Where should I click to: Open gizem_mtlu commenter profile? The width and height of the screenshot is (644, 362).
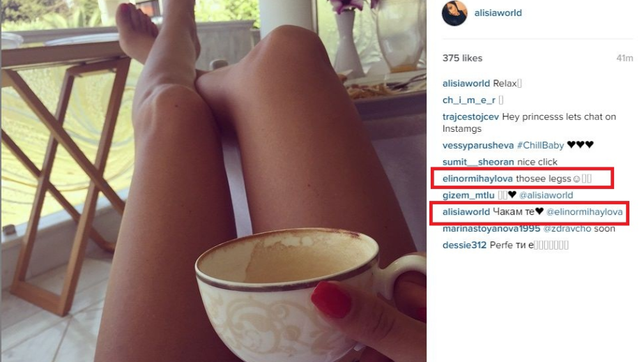pyautogui.click(x=468, y=195)
